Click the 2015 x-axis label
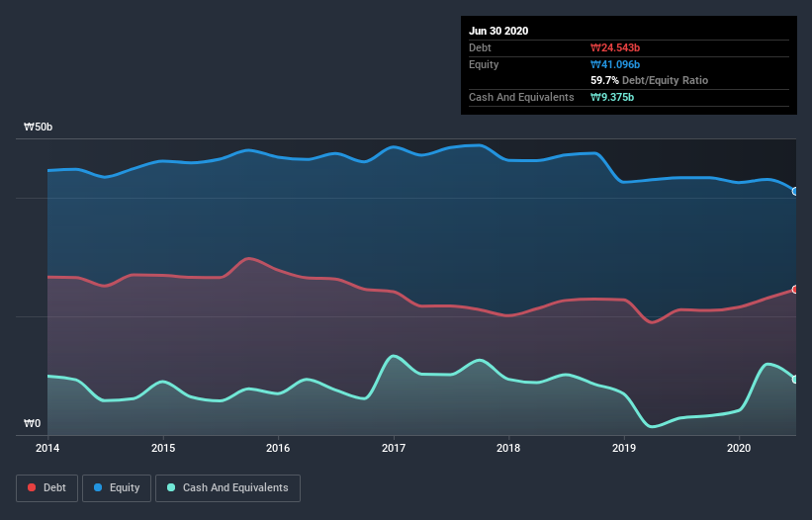The image size is (812, 520). (163, 448)
